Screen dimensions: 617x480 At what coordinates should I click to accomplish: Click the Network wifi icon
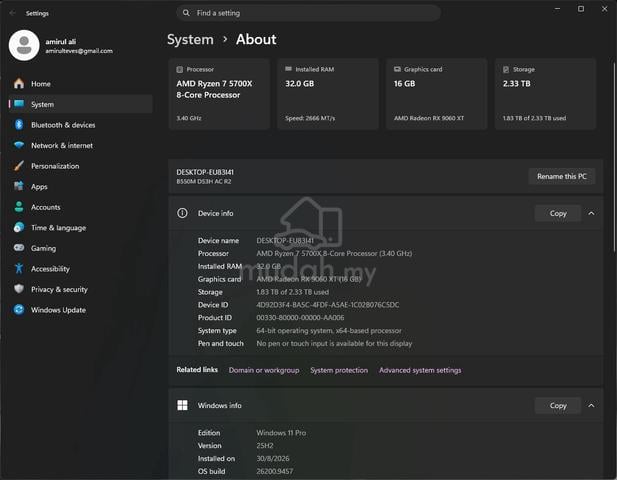coord(19,145)
